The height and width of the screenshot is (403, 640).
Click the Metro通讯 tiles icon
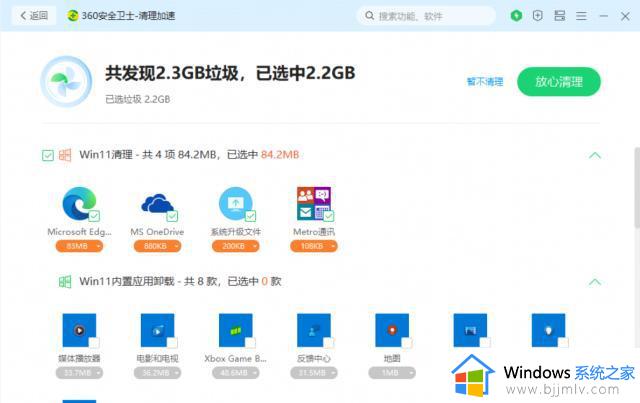[x=314, y=203]
